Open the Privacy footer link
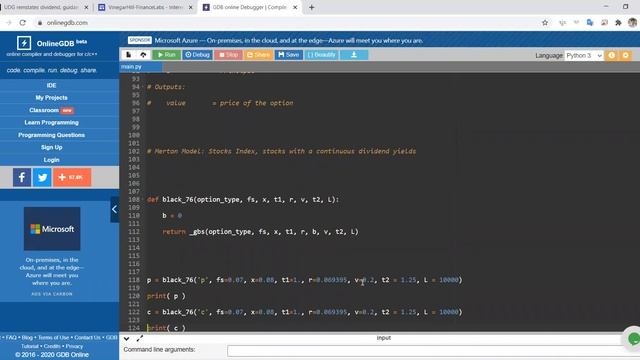This screenshot has height=360, width=640. (74, 346)
